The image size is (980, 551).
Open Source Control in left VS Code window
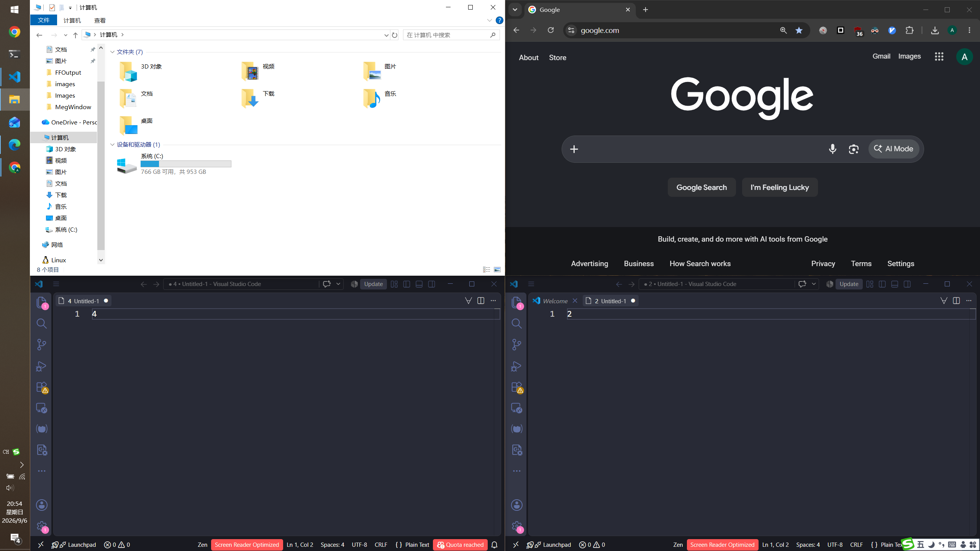coord(41,345)
